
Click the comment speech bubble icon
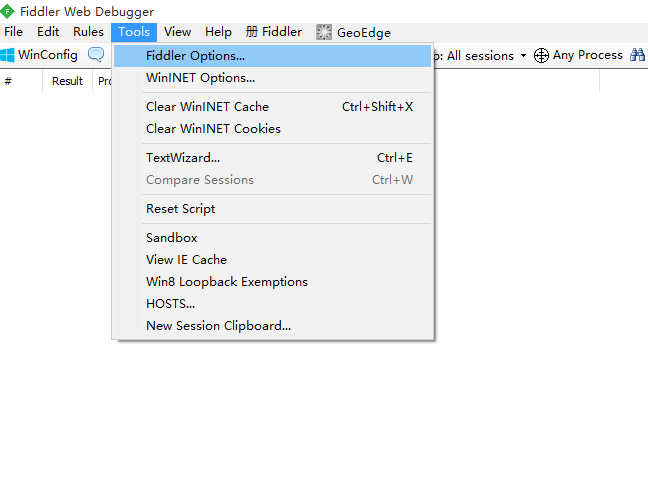coord(96,55)
